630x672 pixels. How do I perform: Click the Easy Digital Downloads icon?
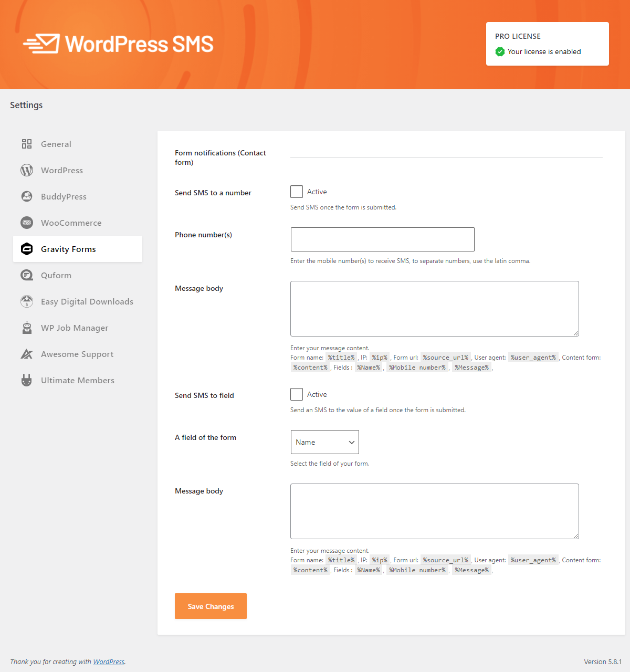[27, 301]
